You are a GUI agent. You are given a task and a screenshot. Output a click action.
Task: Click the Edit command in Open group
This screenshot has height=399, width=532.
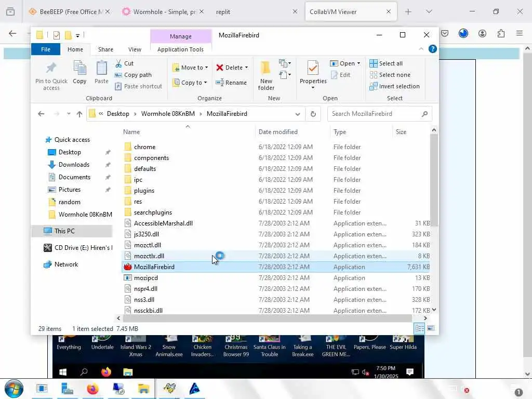(x=340, y=75)
